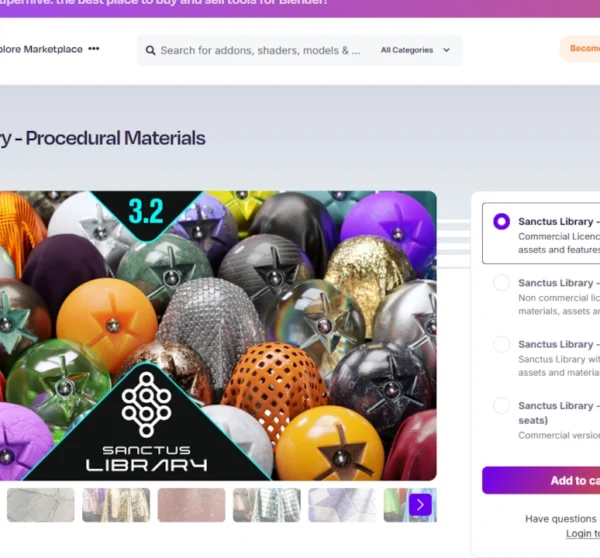Screen dimensions: 600x558
Task: Open the main Sanctus Library preview image
Action: pyautogui.click(x=218, y=336)
